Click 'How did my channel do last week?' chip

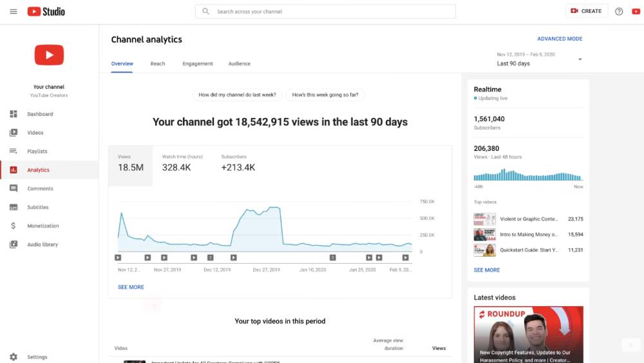click(x=237, y=95)
